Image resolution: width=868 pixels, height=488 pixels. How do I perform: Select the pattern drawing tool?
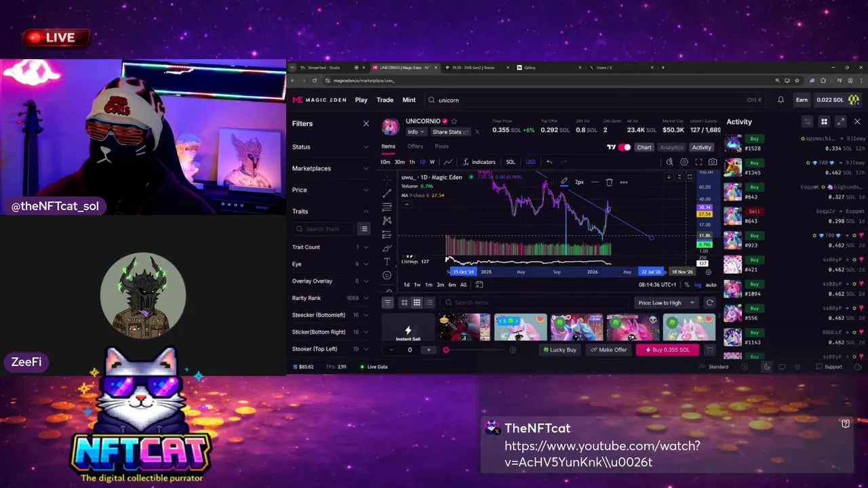[x=387, y=220]
